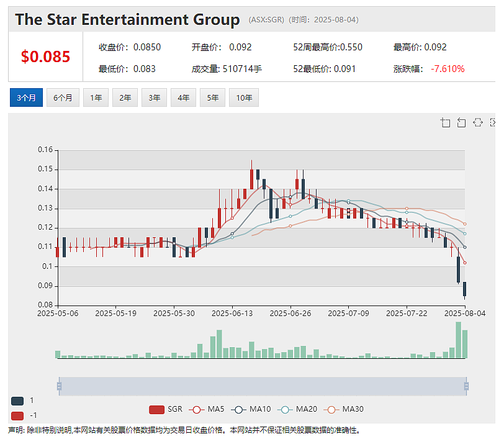Click the 声明 disclaimer text at bottom

184,430
